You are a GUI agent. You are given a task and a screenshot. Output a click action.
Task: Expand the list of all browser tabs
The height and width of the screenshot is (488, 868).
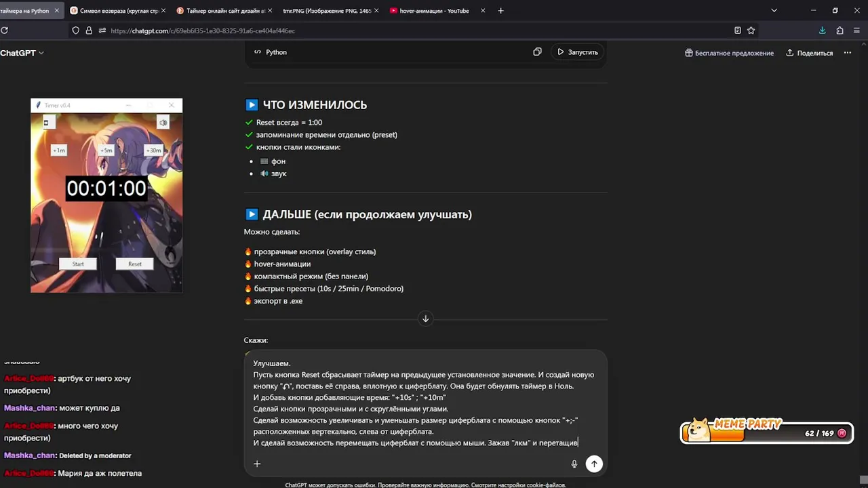coord(774,11)
